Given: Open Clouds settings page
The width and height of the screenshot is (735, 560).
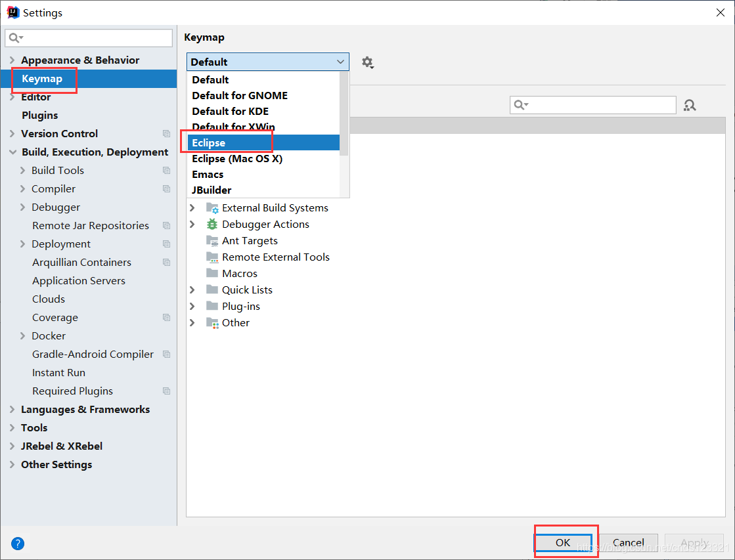Looking at the screenshot, I should (x=49, y=299).
